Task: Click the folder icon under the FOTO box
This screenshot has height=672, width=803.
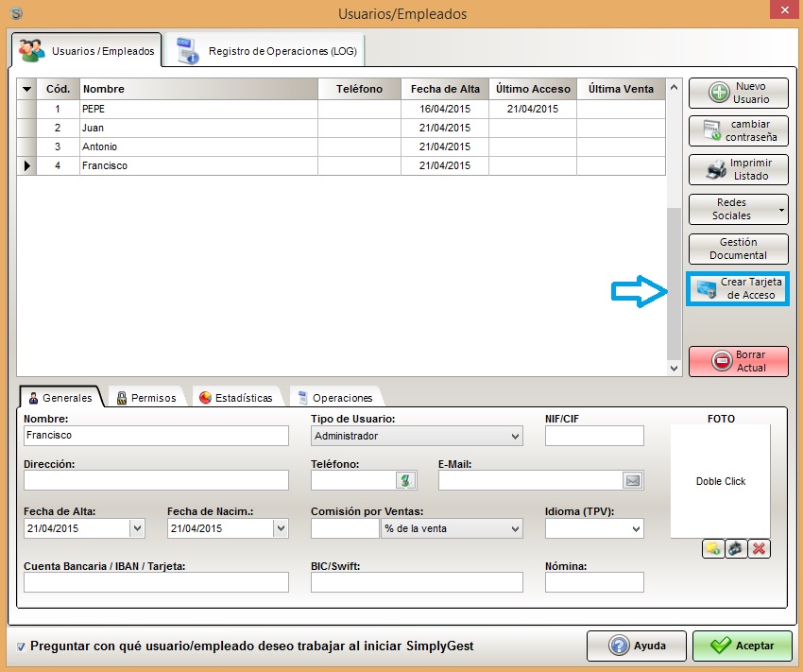Action: pos(713,548)
